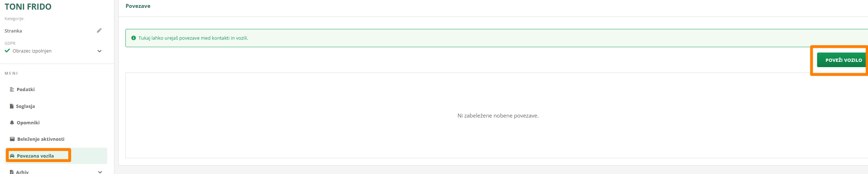Click the 'Ni zabeležene nobene povezave' message

tap(498, 116)
